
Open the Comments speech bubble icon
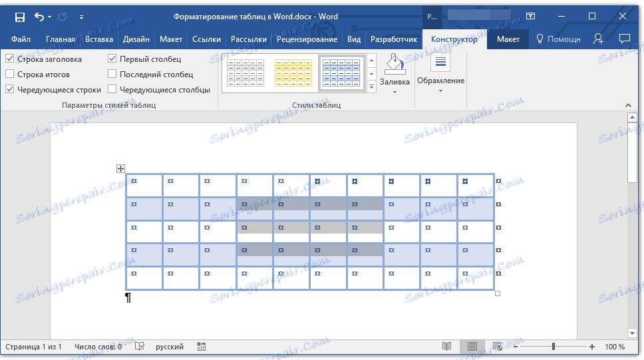(x=624, y=39)
